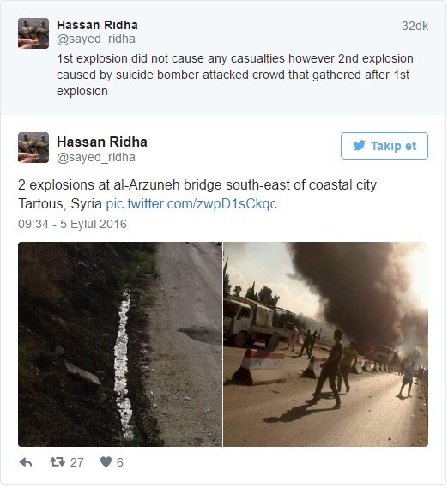Open Hassan Ridha avatar in top reply
Viewport: 448px width, 488px height.
(x=33, y=33)
